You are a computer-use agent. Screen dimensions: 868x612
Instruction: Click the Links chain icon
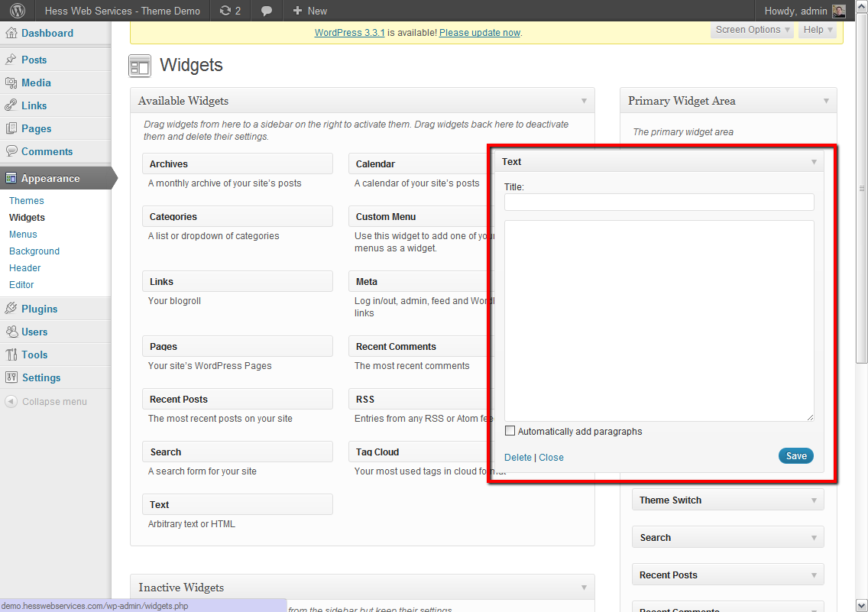(11, 105)
